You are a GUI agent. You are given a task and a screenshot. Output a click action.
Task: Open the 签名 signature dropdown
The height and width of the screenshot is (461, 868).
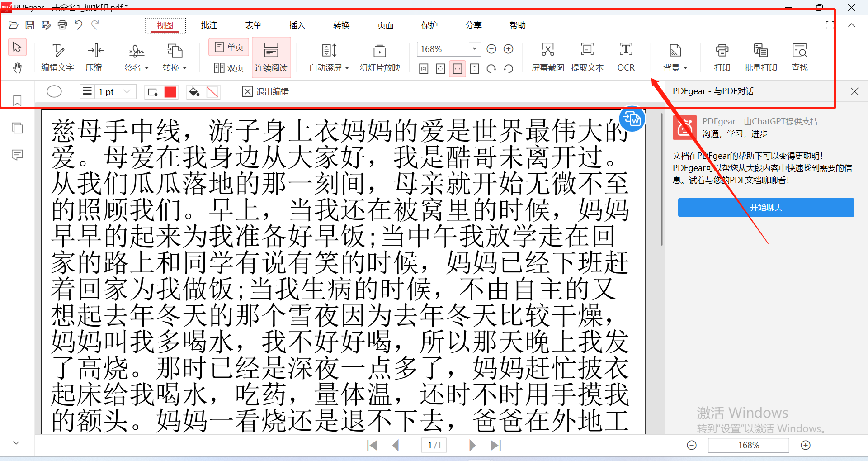(137, 57)
